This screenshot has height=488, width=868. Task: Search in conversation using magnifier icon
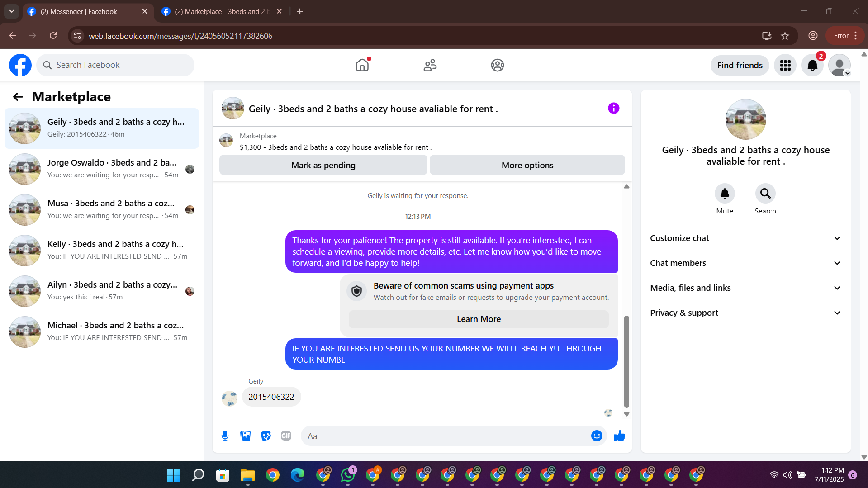(765, 194)
